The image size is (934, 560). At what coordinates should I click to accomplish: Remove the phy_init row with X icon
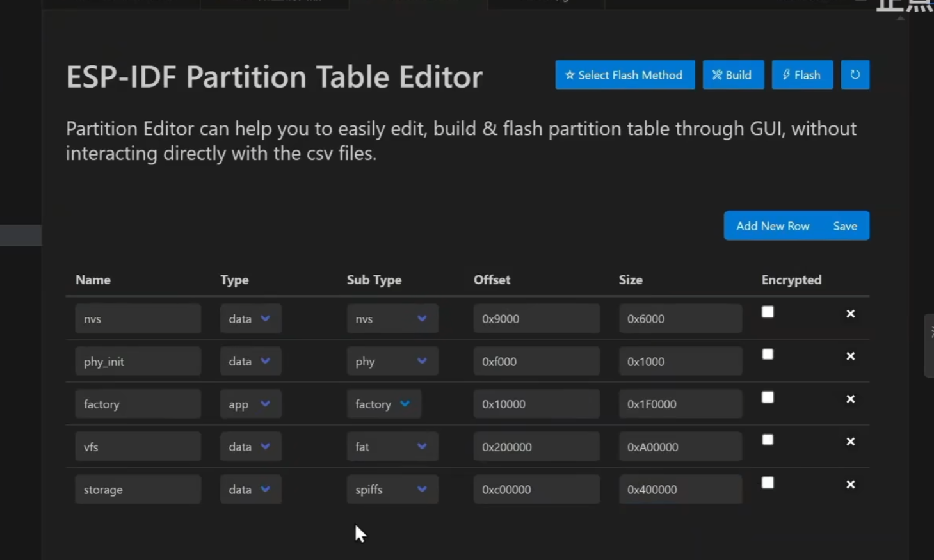[850, 356]
